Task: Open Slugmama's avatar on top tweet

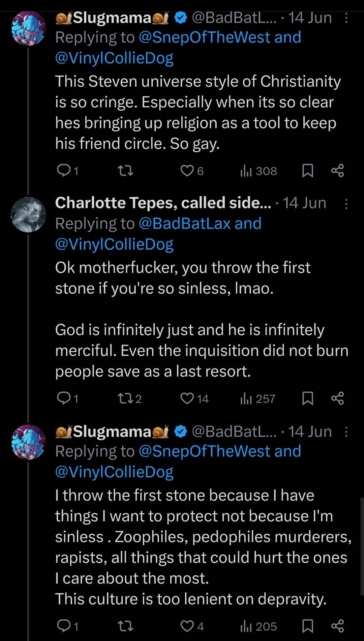Action: [28, 28]
